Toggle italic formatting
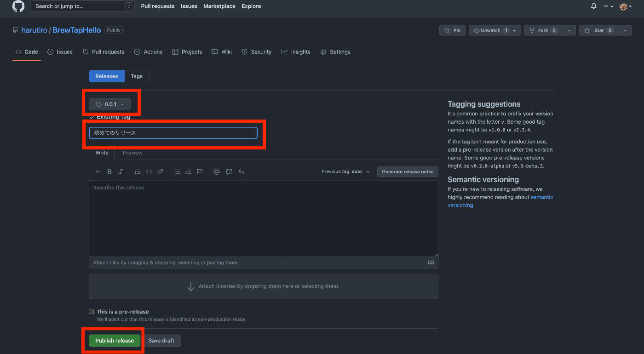This screenshot has width=644, height=354. point(121,171)
